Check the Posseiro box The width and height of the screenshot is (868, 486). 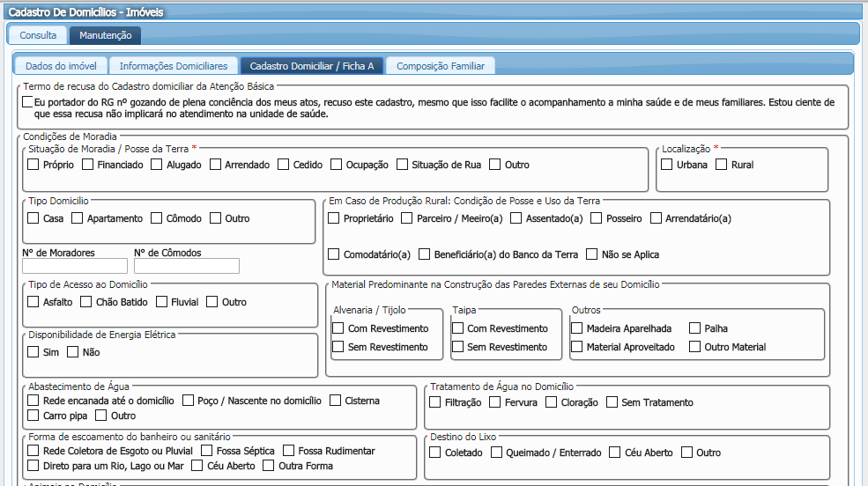(x=597, y=217)
